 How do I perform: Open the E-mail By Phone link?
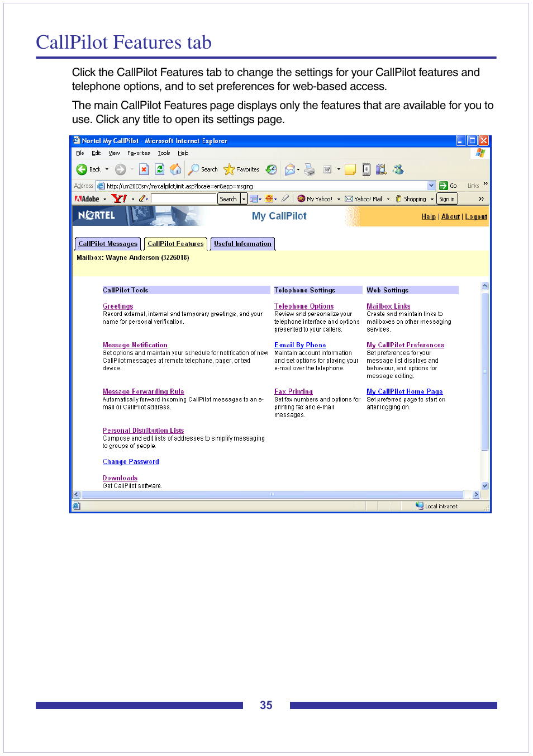[300, 346]
